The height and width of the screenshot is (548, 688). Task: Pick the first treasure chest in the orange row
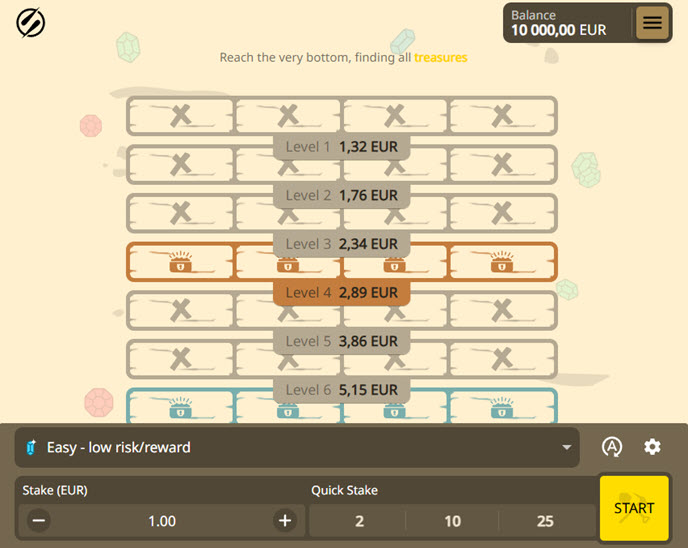click(181, 262)
